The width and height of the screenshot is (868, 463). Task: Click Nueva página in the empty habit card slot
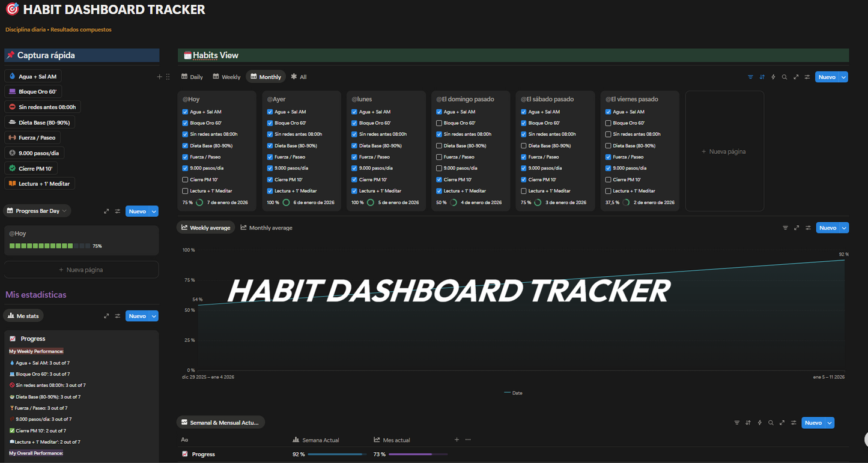tap(723, 151)
